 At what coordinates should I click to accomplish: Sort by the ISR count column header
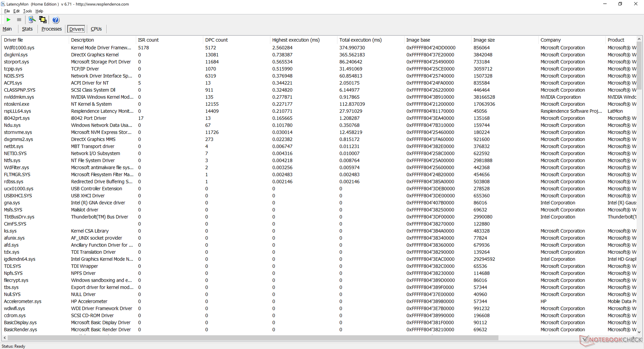(169, 40)
